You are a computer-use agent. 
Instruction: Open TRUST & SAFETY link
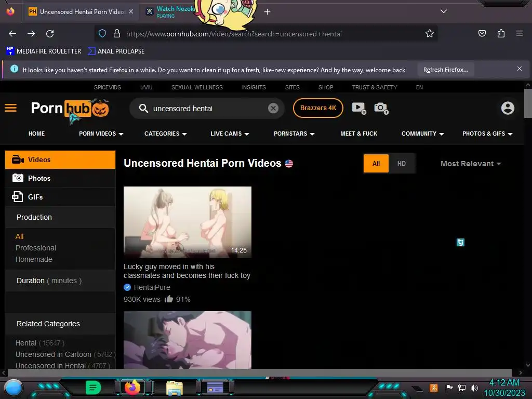click(375, 87)
